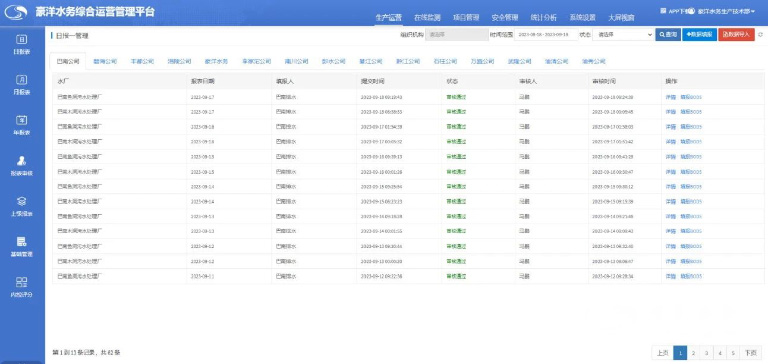This screenshot has height=364, width=768.
Task: Select the 大屏视窗 top menu
Action: [x=622, y=18]
